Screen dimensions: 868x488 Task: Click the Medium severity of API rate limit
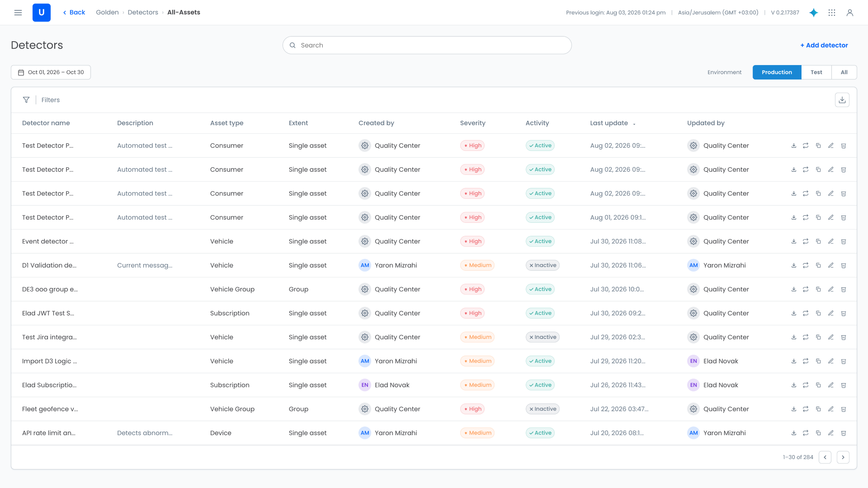pos(477,433)
